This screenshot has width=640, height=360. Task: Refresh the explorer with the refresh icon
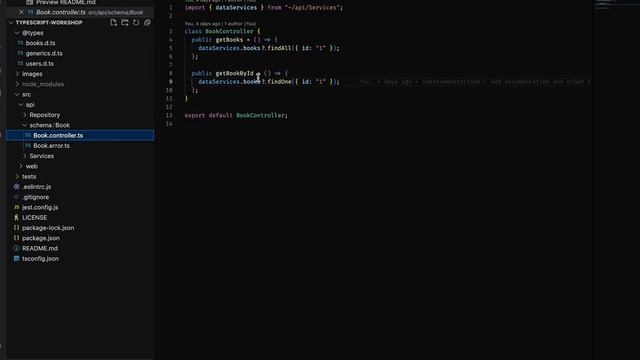[x=136, y=22]
